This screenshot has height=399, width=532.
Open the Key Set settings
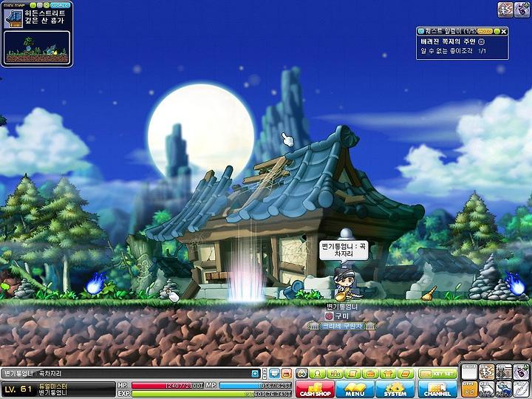pos(437,374)
